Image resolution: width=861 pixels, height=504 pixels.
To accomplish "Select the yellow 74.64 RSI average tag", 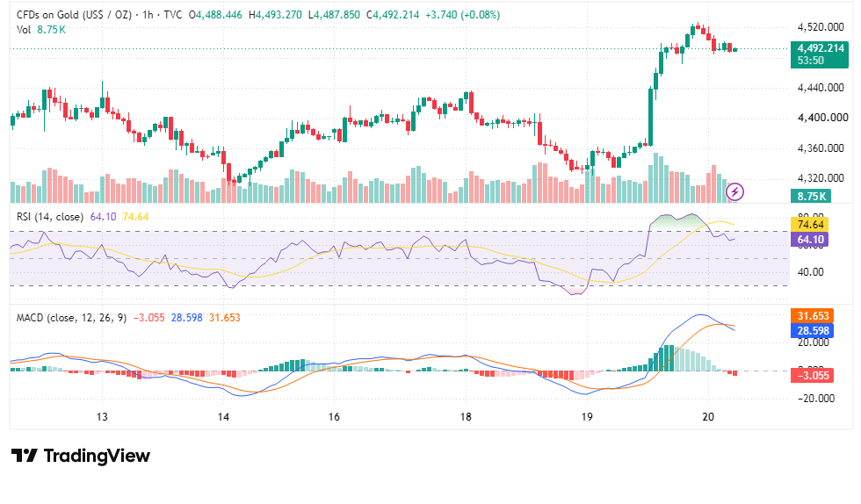I will tap(809, 225).
